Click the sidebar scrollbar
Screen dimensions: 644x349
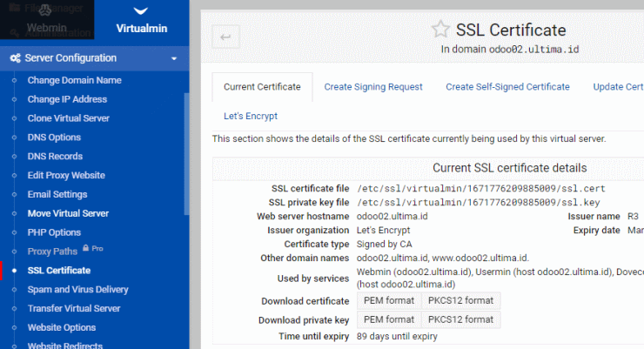coord(186,154)
